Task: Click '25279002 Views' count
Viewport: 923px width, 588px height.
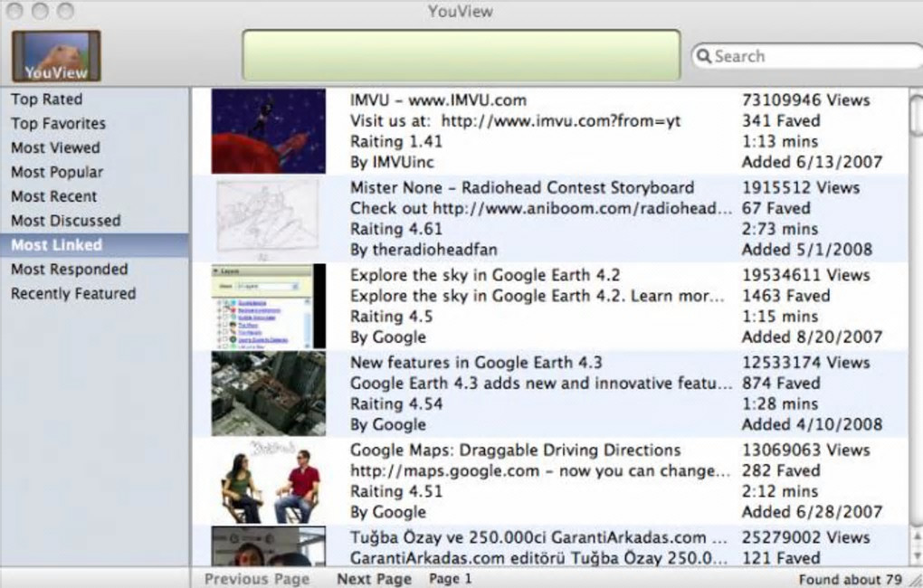Action: pos(806,538)
